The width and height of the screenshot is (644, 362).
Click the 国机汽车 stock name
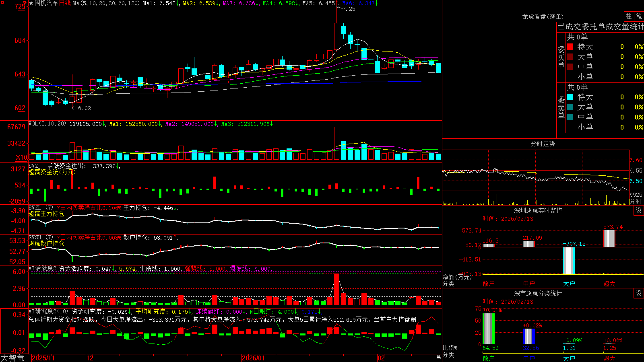(x=46, y=3)
